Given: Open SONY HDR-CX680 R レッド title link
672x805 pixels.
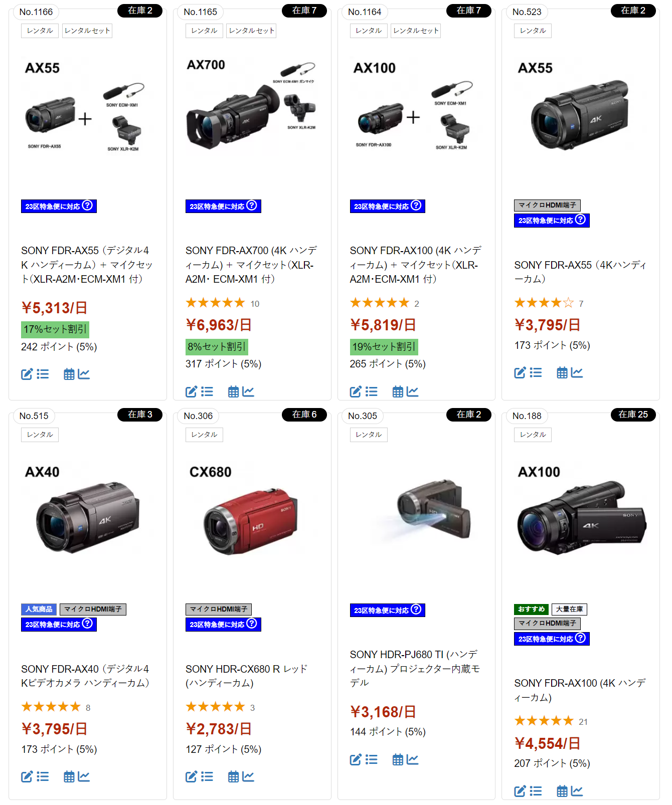Looking at the screenshot, I should tap(246, 676).
